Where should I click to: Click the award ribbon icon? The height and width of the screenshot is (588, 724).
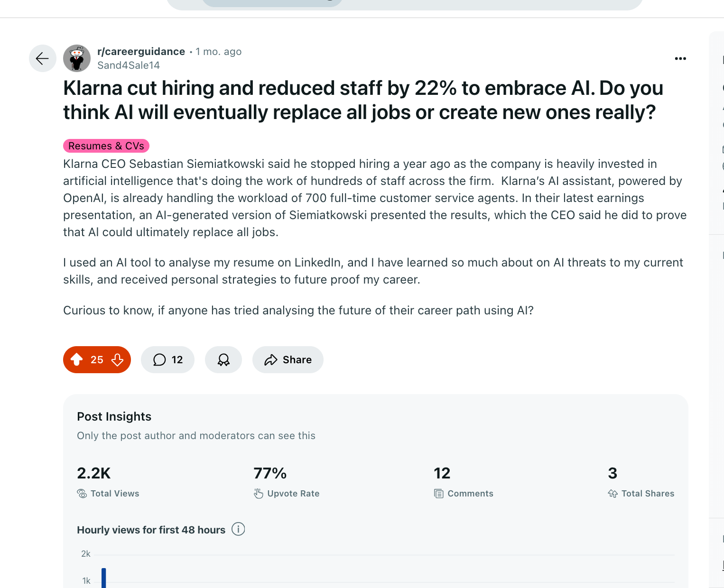223,360
